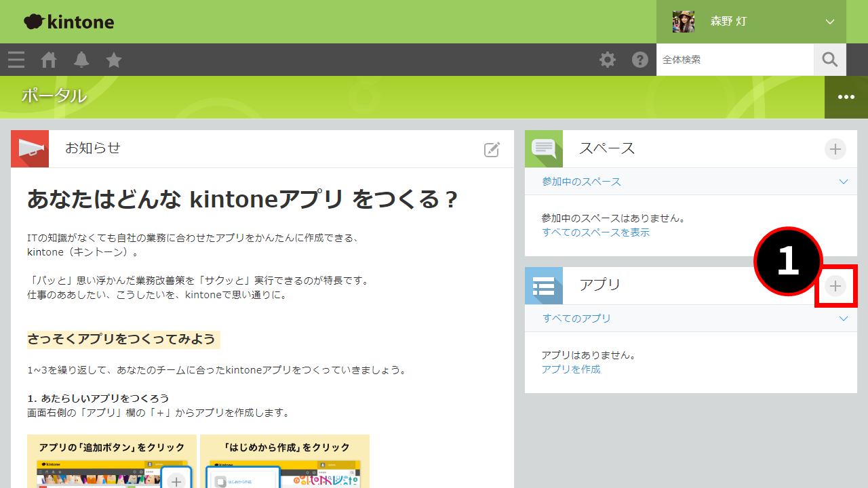The width and height of the screenshot is (868, 488).
Task: Click the text 参加中のスペースはありません。
Action: [x=614, y=218]
